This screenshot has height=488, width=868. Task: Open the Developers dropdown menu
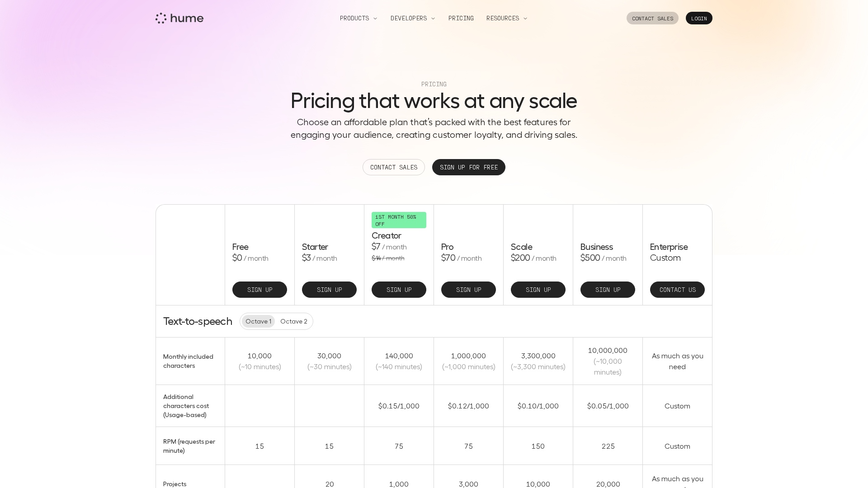tap(412, 18)
